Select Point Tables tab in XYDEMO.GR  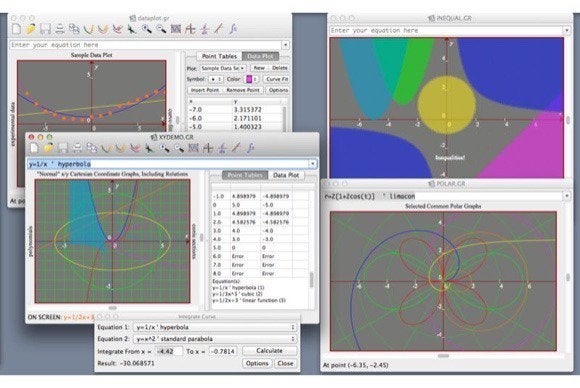point(245,175)
